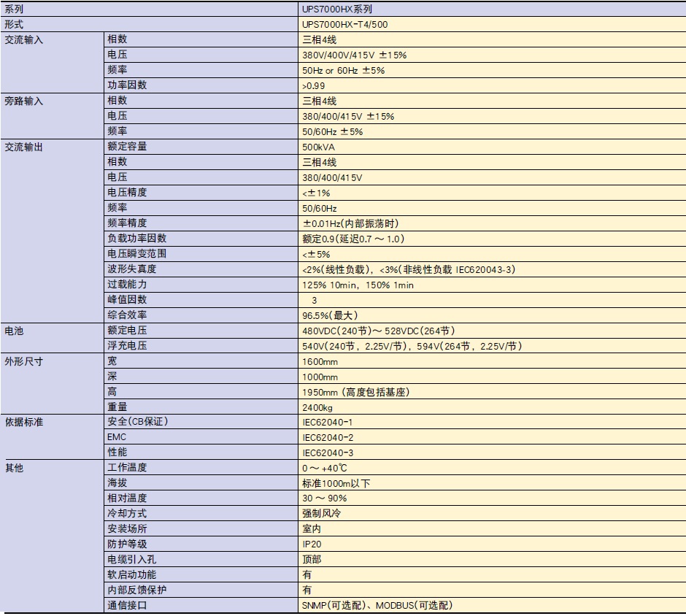Select the 额定容量 label

tap(127, 146)
